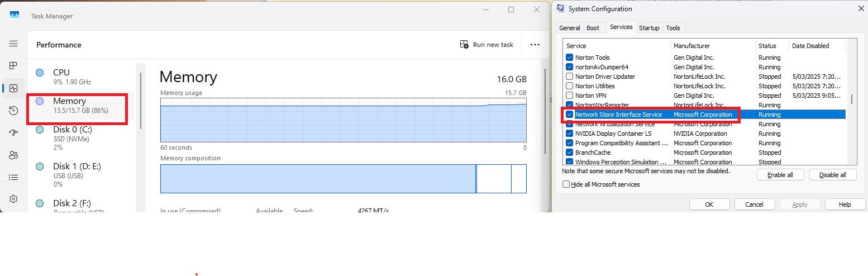Open Users icon in Task Manager sidebar
This screenshot has width=868, height=276.
coord(13,155)
